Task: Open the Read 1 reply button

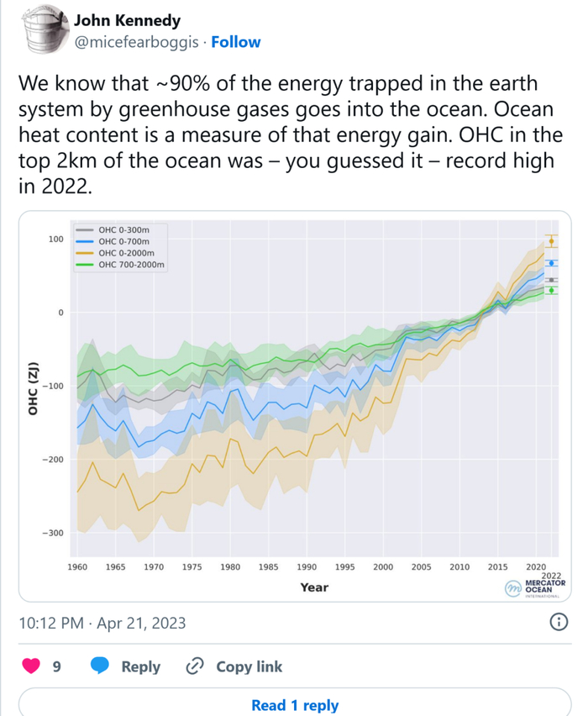Action: (294, 705)
